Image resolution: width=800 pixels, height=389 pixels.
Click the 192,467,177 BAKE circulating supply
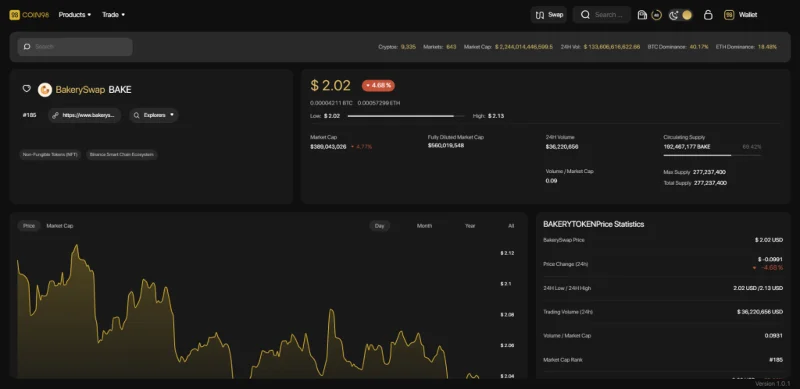(687, 147)
